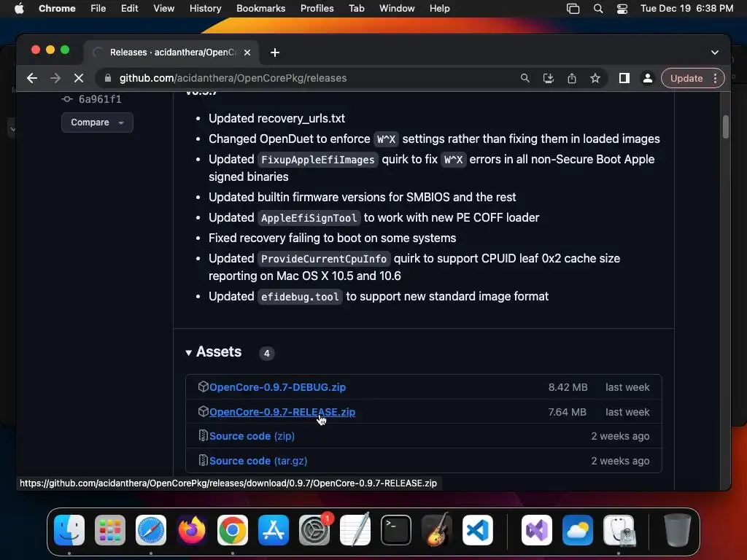The height and width of the screenshot is (560, 747).
Task: Click the zip file icon beside Source code (zip)
Action: 203,436
